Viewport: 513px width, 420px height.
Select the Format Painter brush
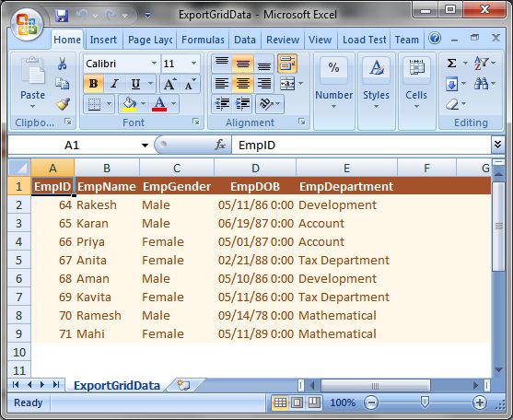coord(62,104)
